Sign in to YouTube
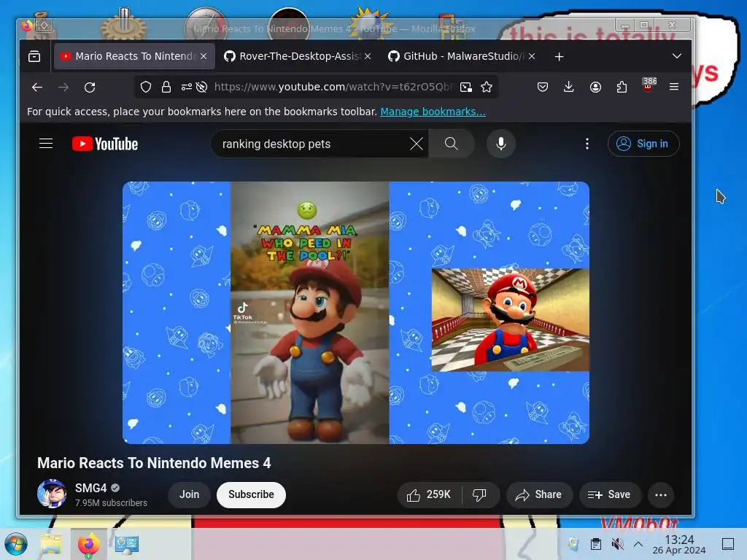 (x=643, y=144)
